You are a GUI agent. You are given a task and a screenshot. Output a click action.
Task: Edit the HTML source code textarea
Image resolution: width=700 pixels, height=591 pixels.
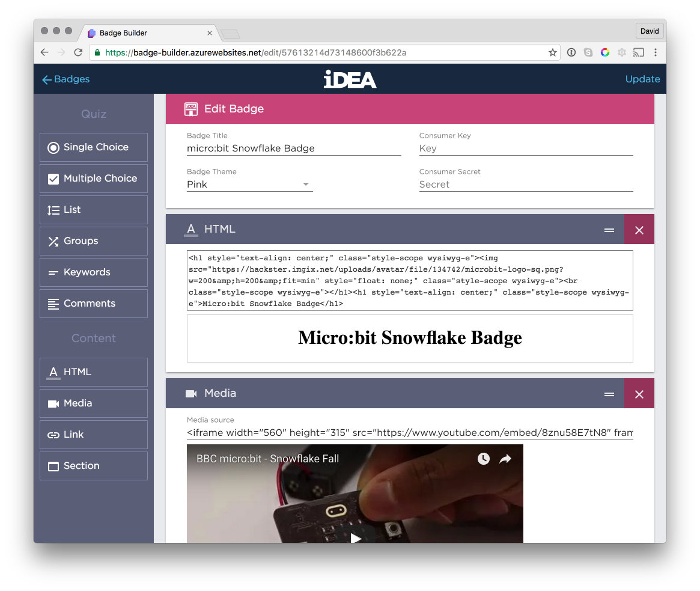pyautogui.click(x=410, y=281)
